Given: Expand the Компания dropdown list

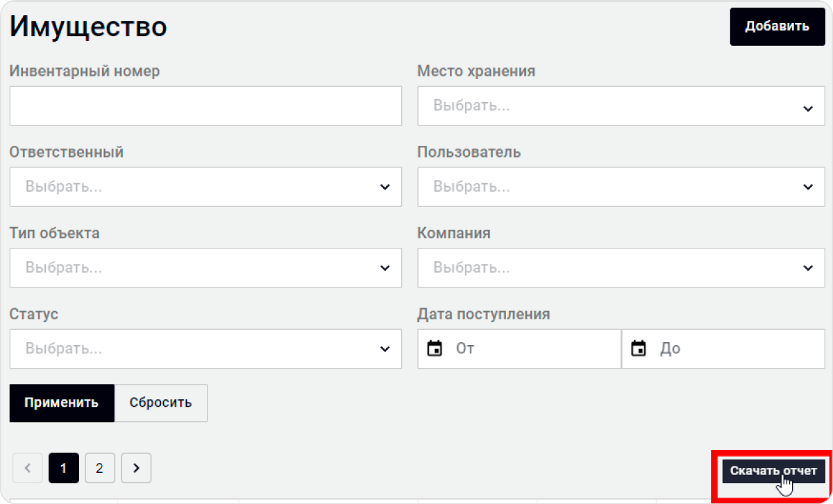Looking at the screenshot, I should [x=621, y=268].
